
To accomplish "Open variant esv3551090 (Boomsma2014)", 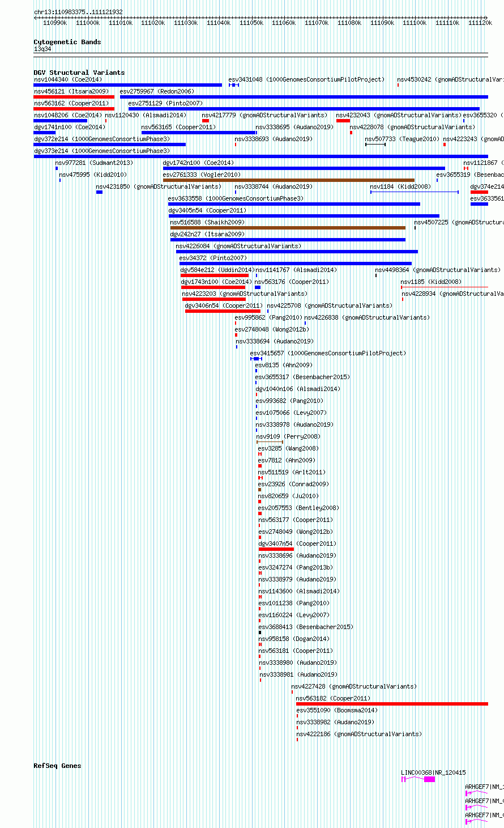I will click(337, 710).
